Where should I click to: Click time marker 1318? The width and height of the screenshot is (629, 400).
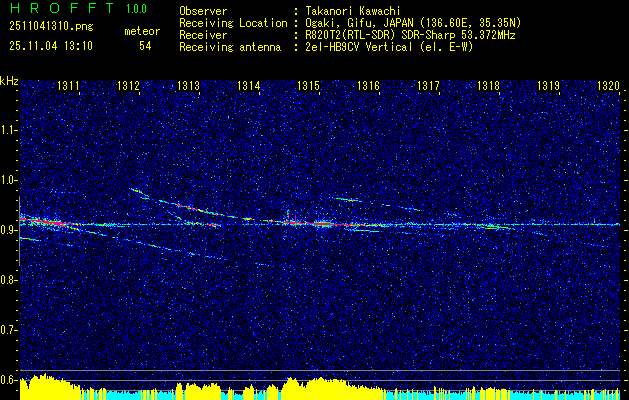(489, 85)
